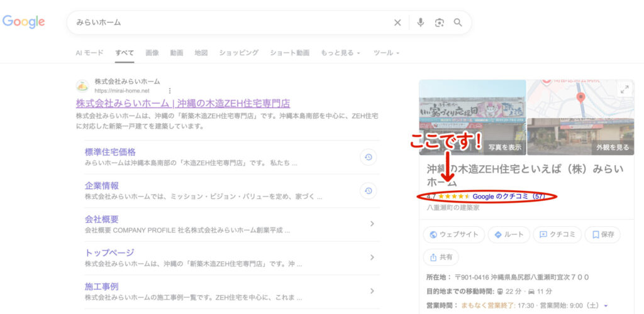Expand business hours 営業時間 arrow
Screen dimensions: 644x314
[606, 306]
